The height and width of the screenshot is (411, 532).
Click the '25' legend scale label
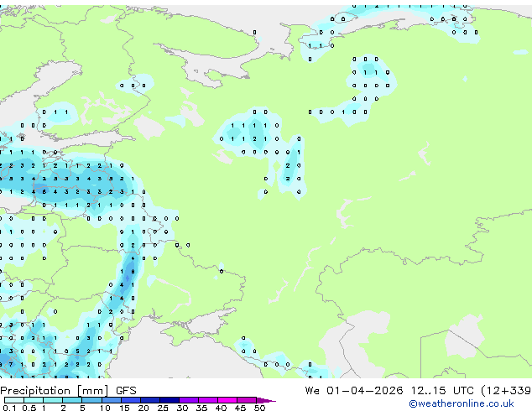(163, 408)
